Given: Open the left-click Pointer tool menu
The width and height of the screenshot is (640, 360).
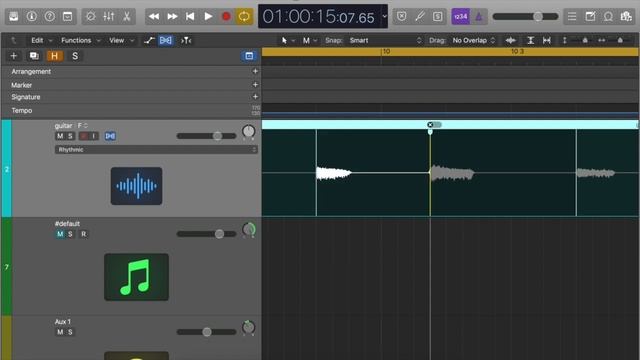Looking at the screenshot, I should click(288, 40).
